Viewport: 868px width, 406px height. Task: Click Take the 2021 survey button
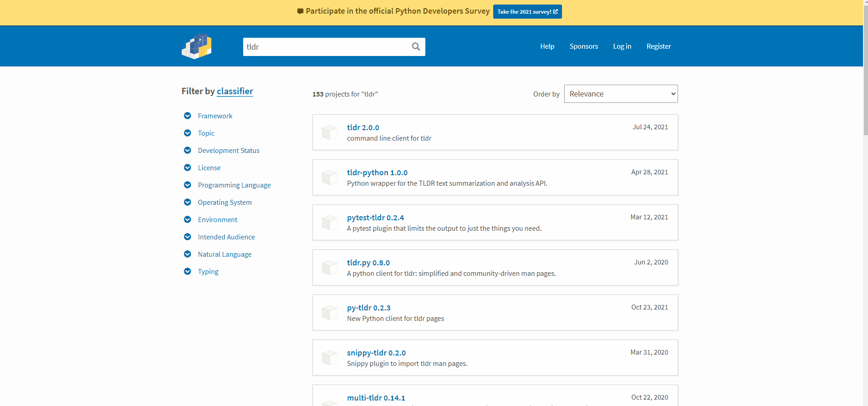click(x=527, y=11)
